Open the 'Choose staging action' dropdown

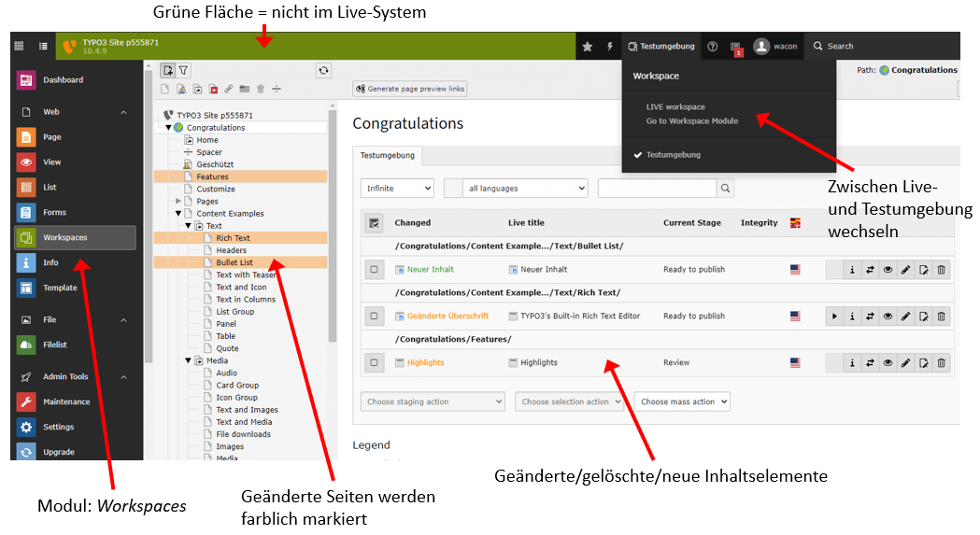coord(433,401)
